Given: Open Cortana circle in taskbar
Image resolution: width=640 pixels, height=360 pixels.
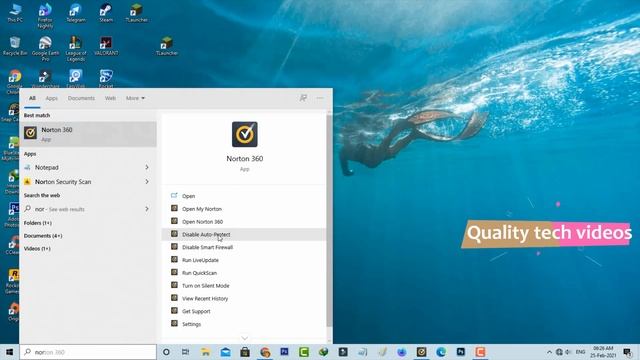Looking at the screenshot, I should pos(166,352).
